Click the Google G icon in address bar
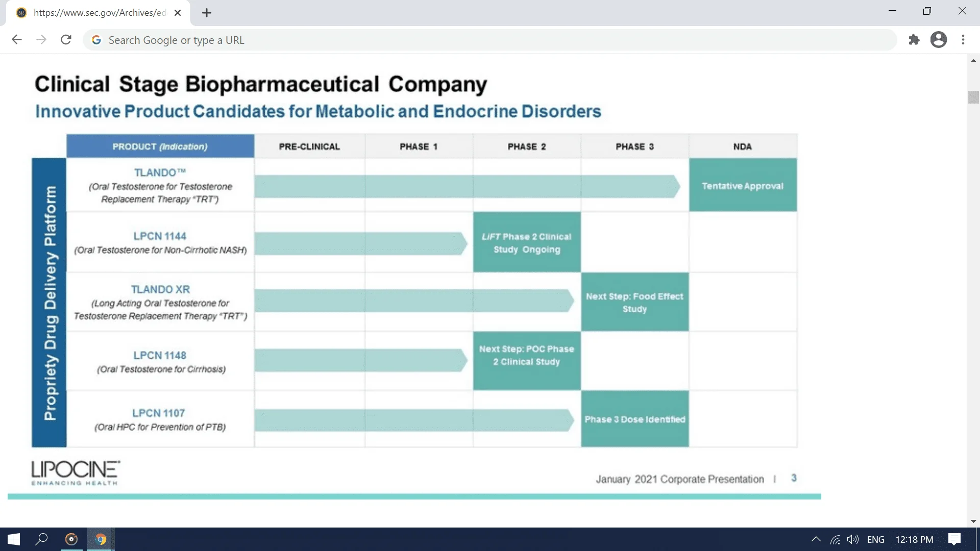 click(x=96, y=40)
